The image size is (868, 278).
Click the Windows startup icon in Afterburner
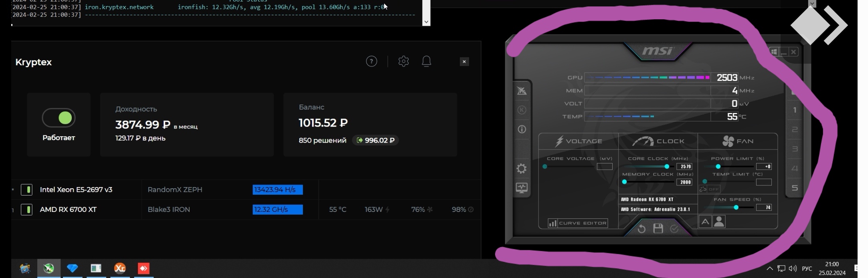click(774, 52)
